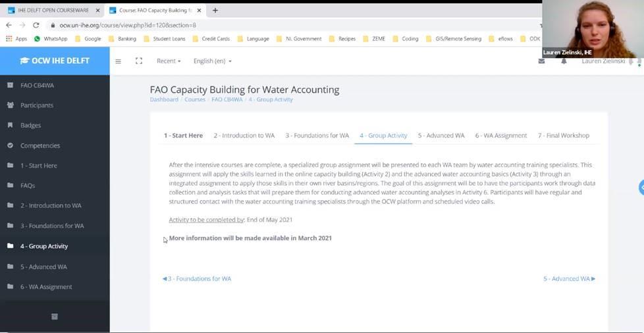
Task: Open FAO CB4WA in sidebar
Action: pyautogui.click(x=55, y=86)
